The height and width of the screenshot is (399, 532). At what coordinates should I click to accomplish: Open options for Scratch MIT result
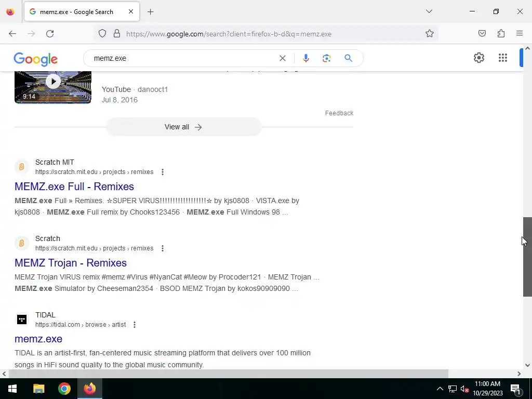point(163,172)
